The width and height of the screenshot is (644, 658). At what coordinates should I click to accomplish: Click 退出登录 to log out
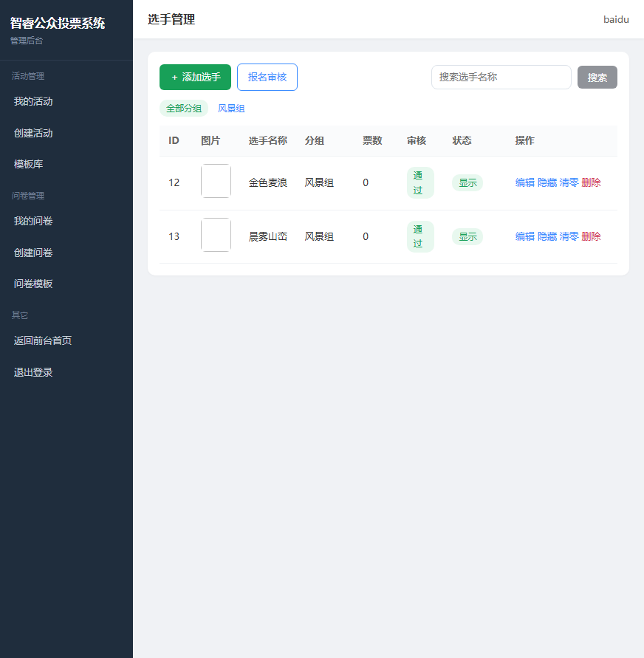click(33, 372)
